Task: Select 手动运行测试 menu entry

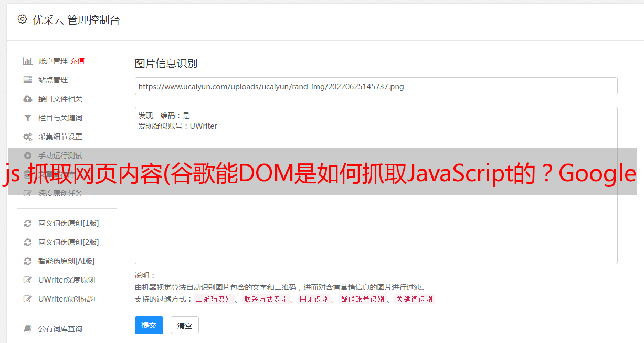Action: (x=60, y=155)
